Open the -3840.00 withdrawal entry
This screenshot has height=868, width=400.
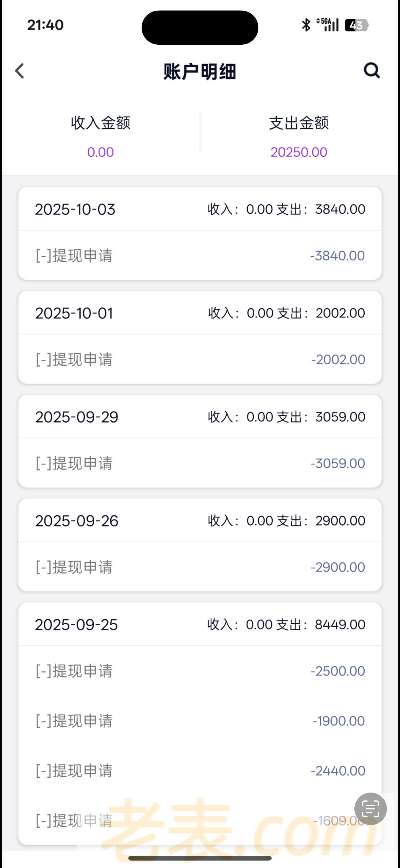click(200, 255)
